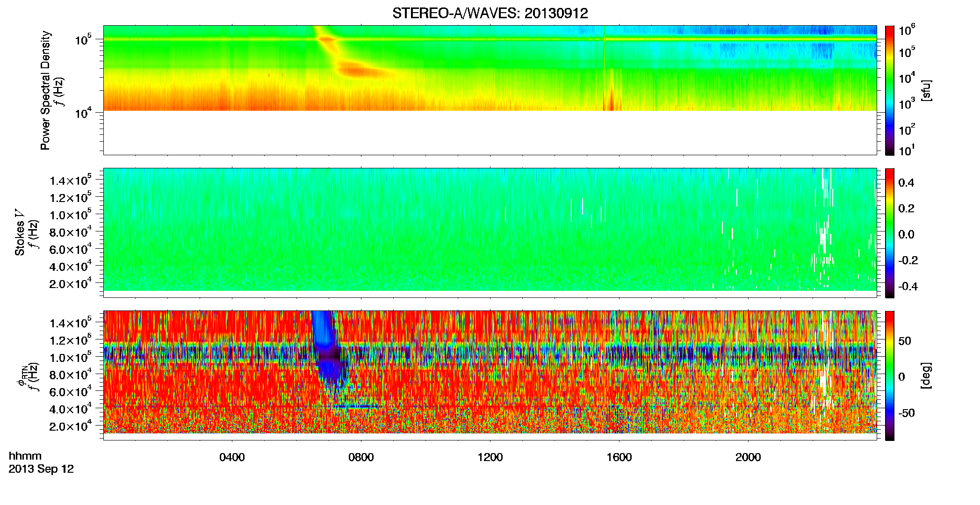Click the 1600 time tick label
Screen dimensions: 980x505
(619, 457)
